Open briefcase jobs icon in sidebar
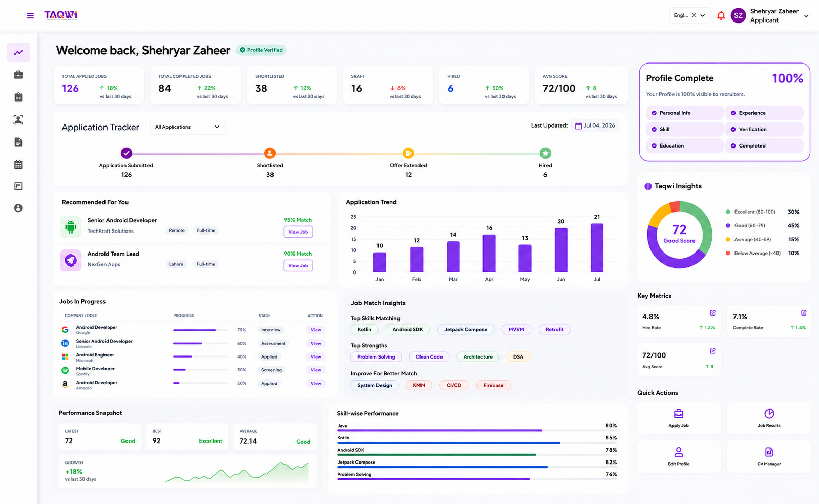Viewport: 819px width, 504px height. (x=18, y=75)
